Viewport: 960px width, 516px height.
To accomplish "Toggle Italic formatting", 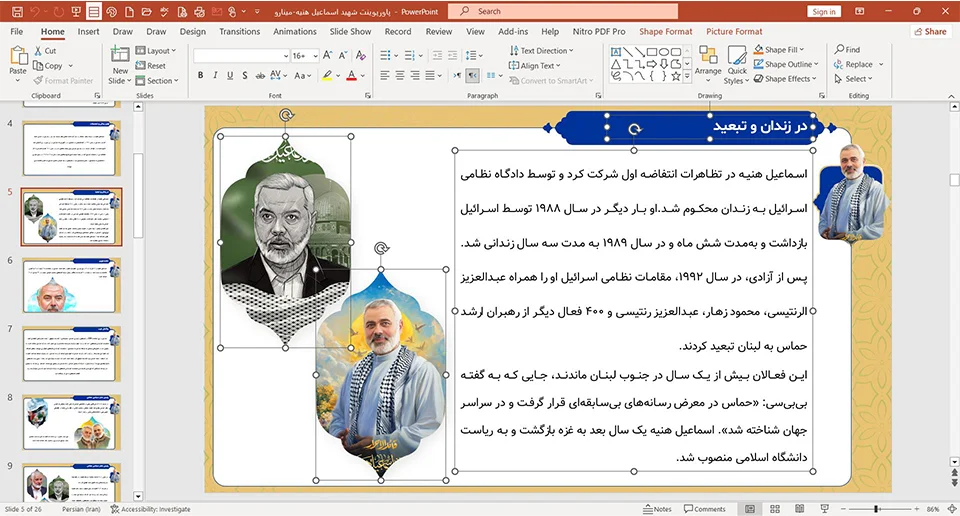I will [x=215, y=75].
